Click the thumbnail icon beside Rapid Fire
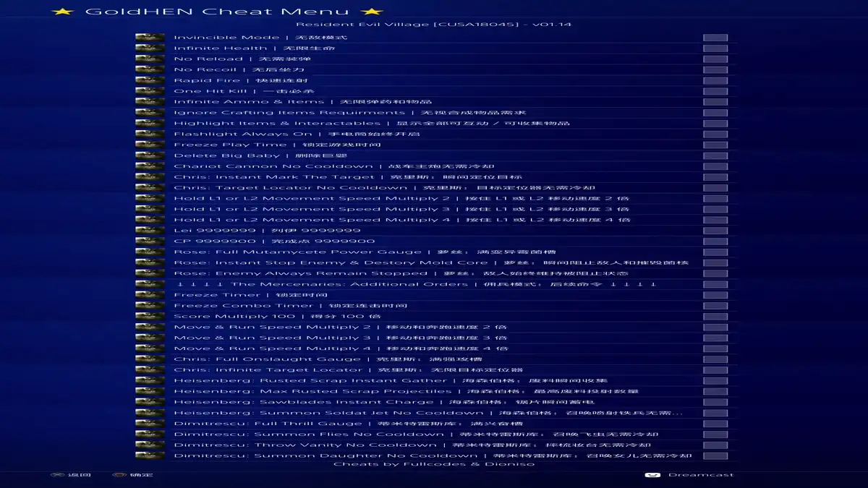Viewport: 868px width, 488px height. pyautogui.click(x=150, y=80)
